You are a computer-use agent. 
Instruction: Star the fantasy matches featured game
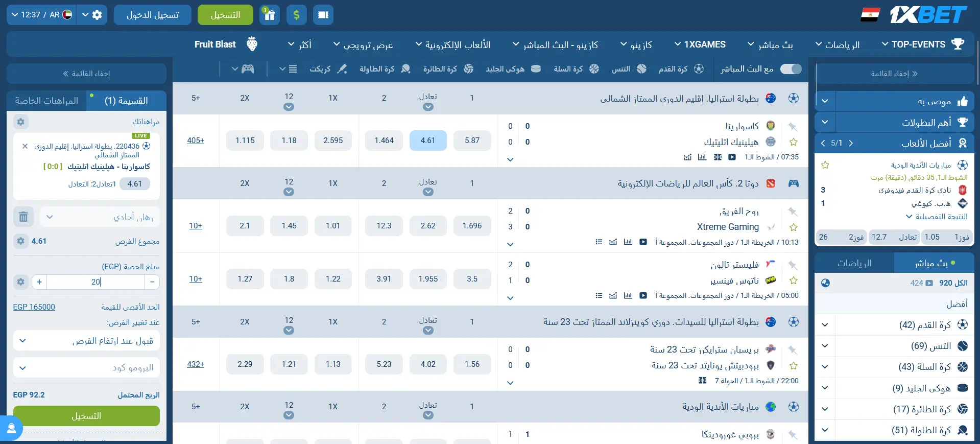click(825, 165)
